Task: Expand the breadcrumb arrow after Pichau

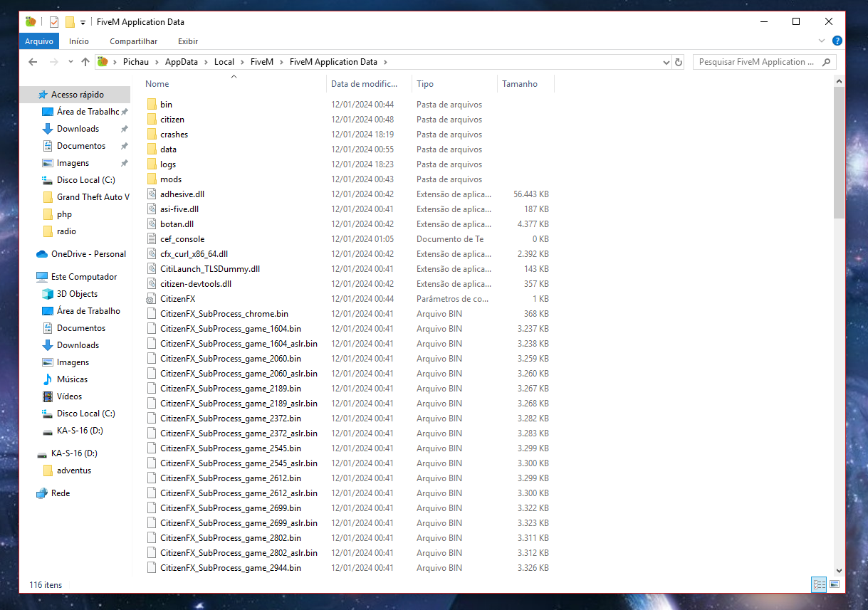Action: pos(157,62)
